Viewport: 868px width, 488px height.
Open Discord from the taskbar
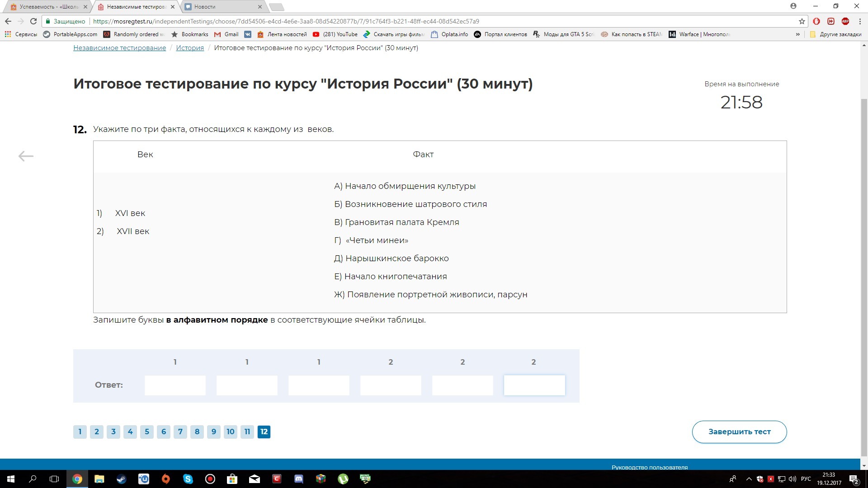tap(298, 479)
